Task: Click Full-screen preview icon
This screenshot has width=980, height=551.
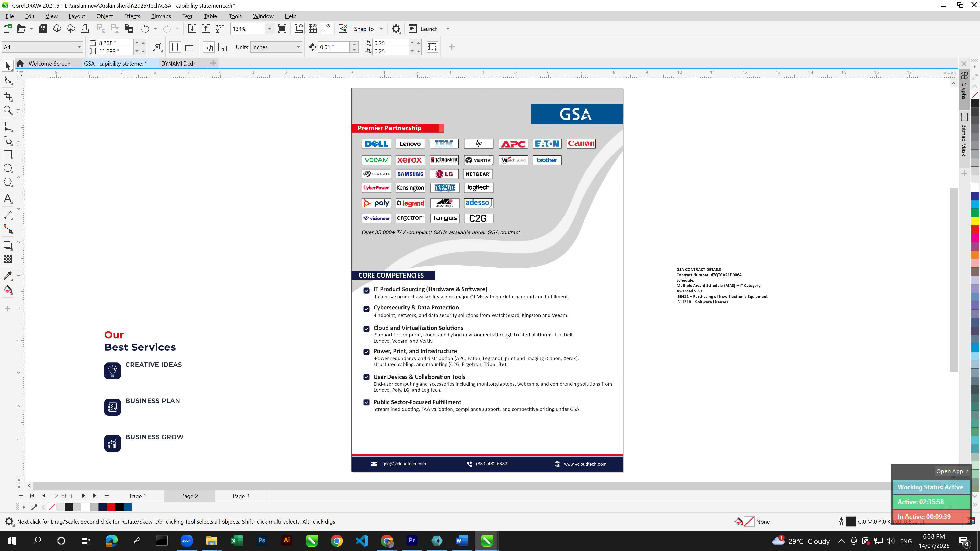Action: coord(282,29)
